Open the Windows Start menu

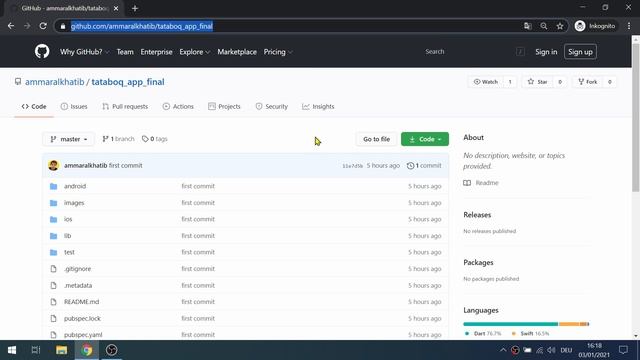[x=12, y=350]
